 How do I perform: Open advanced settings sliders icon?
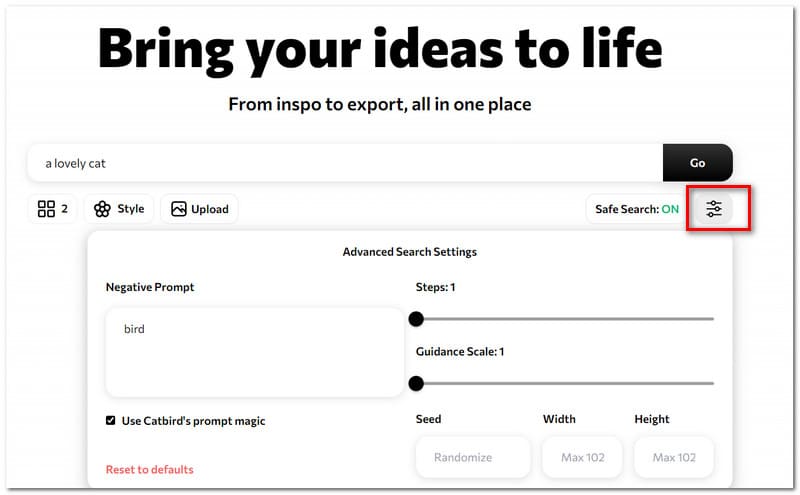point(714,209)
